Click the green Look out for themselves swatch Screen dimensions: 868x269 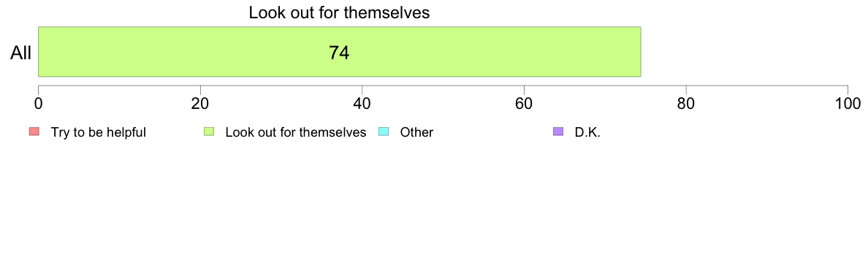click(209, 132)
